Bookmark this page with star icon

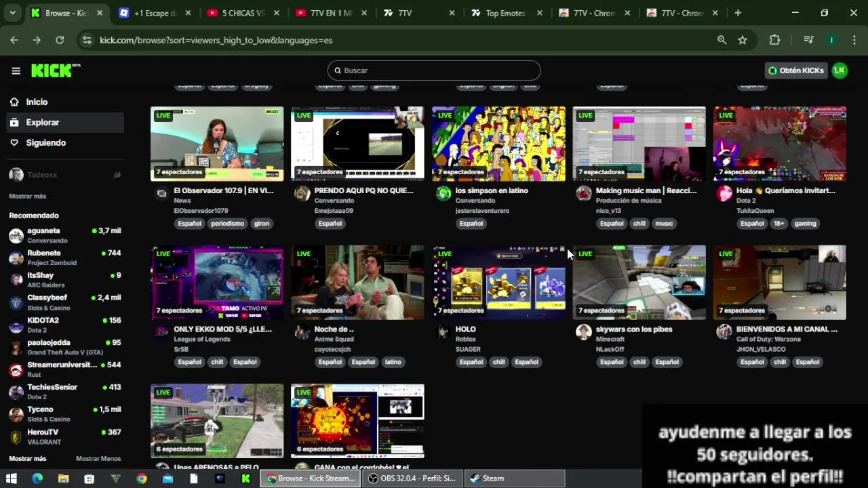point(743,40)
